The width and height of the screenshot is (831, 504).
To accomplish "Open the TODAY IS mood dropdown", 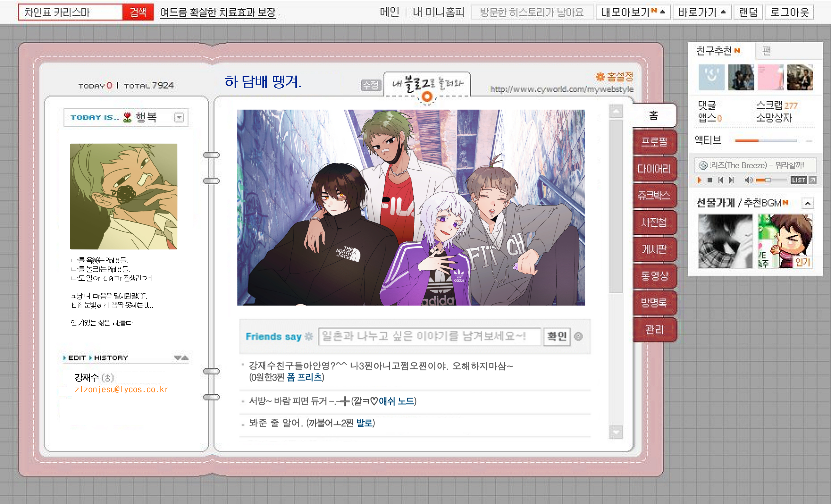I will click(x=179, y=117).
